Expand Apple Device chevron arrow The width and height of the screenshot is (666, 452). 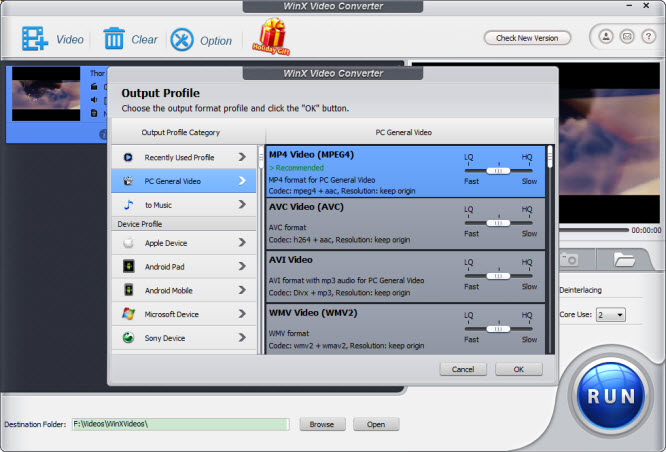point(242,243)
